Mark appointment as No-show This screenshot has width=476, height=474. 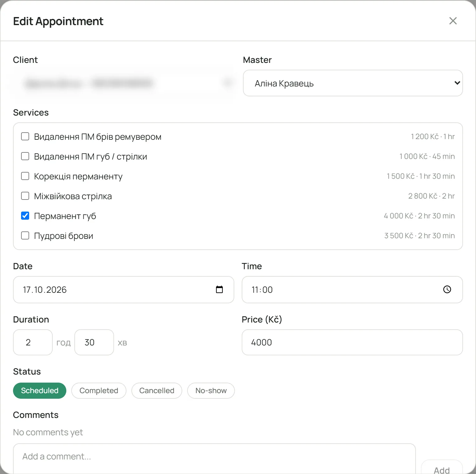tap(211, 390)
